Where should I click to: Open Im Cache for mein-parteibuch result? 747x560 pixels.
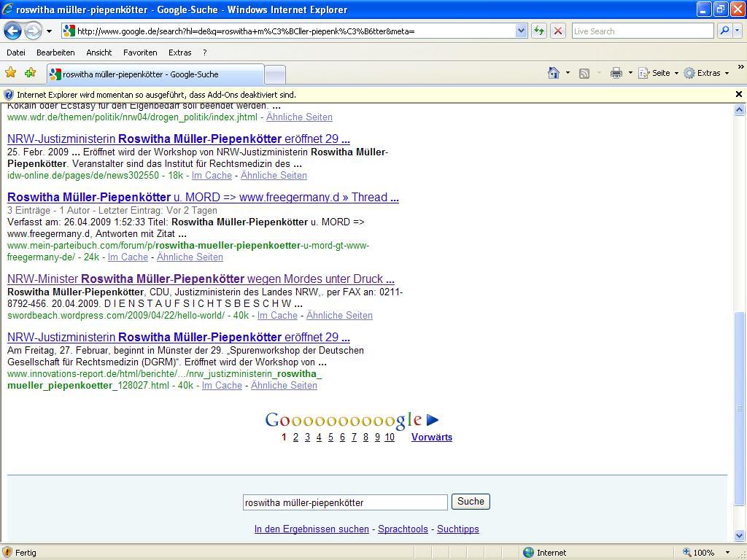pos(128,257)
